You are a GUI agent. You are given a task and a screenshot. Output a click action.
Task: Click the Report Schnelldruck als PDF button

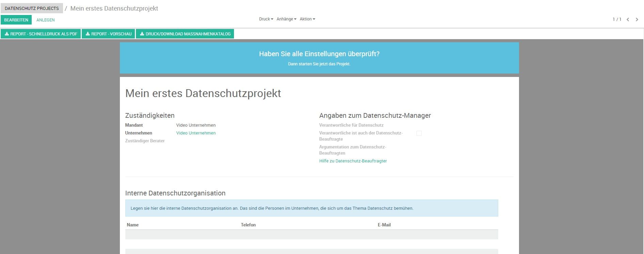click(x=41, y=34)
